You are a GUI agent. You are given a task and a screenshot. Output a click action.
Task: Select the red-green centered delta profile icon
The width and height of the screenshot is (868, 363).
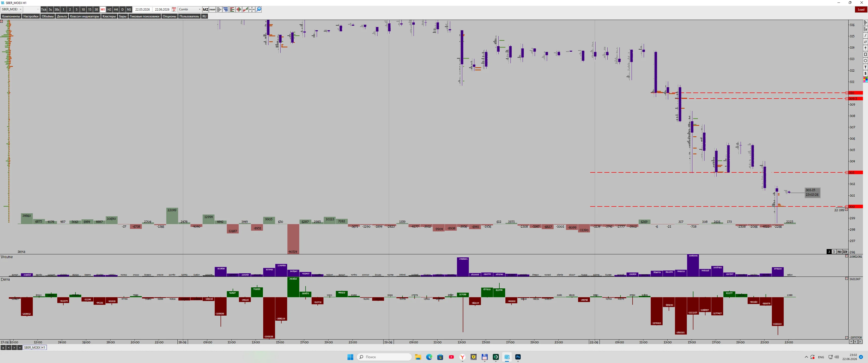click(x=239, y=9)
